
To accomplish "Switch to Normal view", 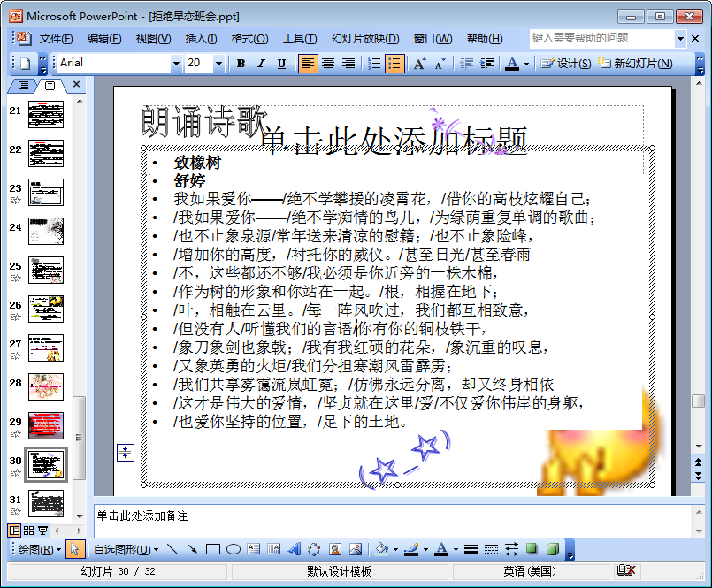I will pos(14,531).
